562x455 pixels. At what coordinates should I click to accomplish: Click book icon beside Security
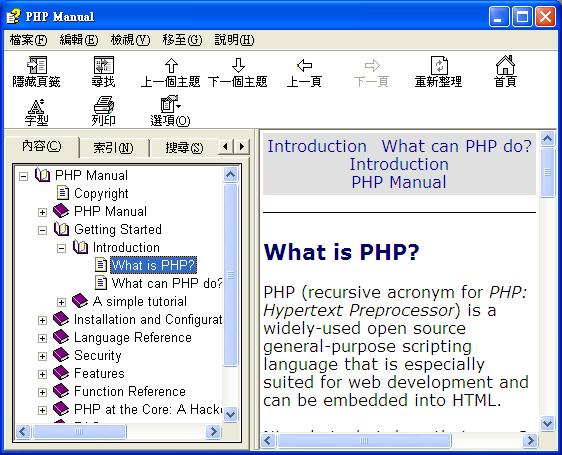61,355
